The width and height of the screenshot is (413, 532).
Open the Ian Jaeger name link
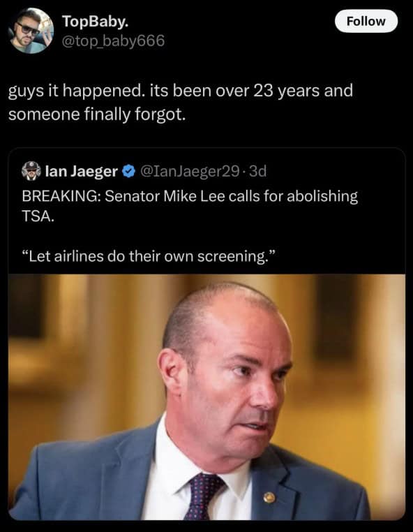click(x=82, y=171)
